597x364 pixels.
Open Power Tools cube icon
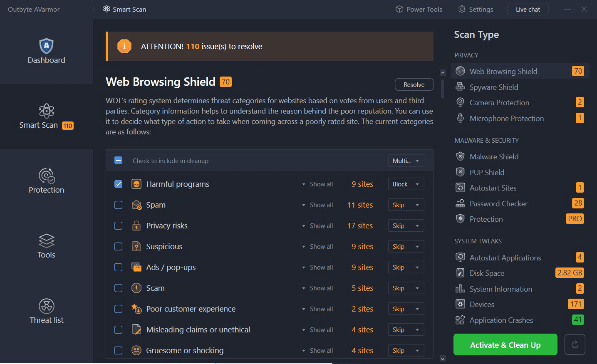coord(399,9)
